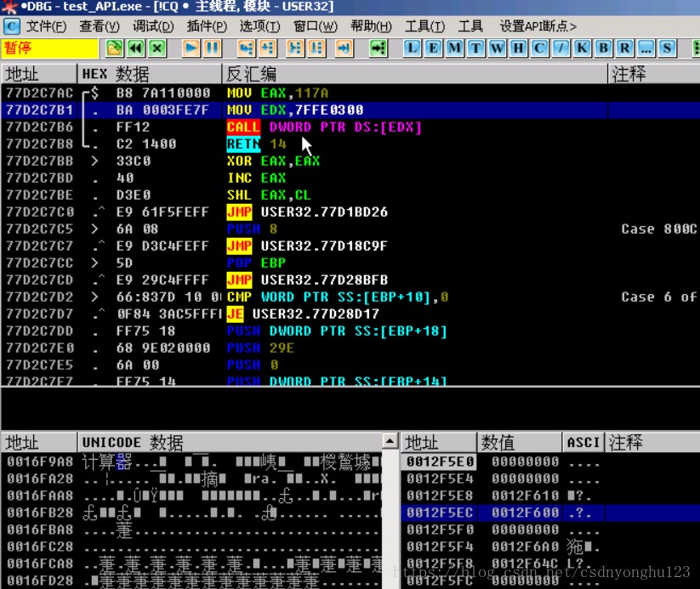Close the debugged program with the X toolbar icon
The image size is (700, 589).
[x=155, y=48]
